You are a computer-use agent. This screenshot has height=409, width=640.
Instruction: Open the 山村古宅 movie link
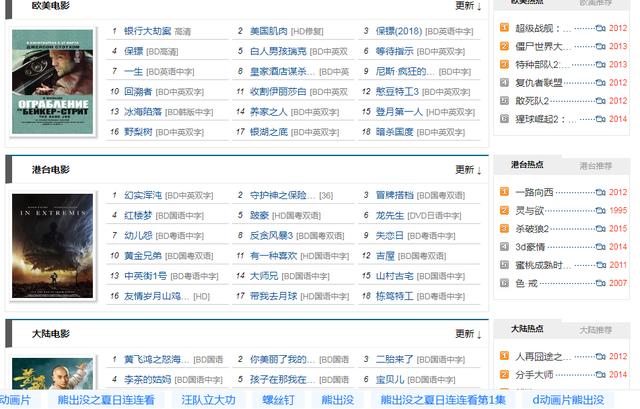[x=394, y=276]
